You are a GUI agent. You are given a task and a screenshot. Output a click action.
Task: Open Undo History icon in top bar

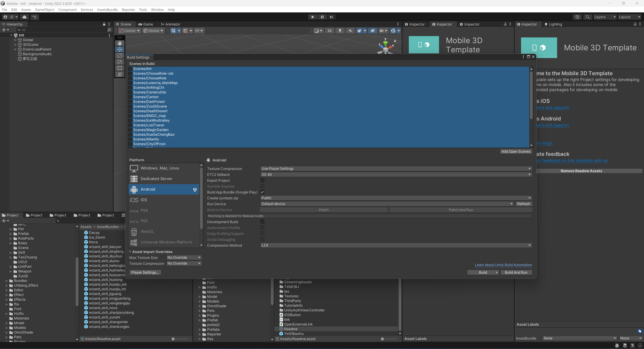coord(577,17)
